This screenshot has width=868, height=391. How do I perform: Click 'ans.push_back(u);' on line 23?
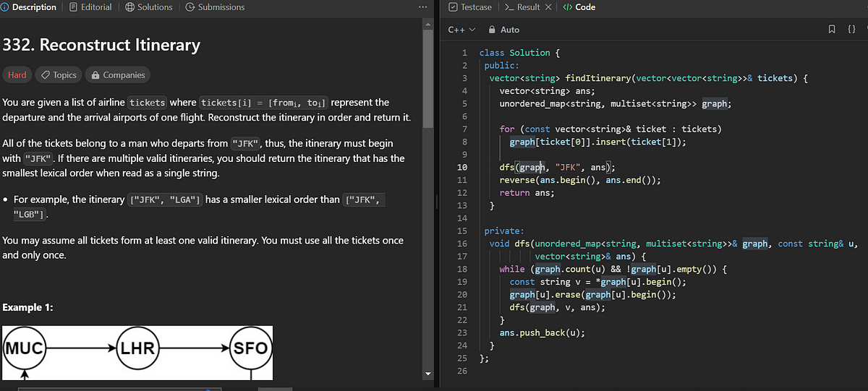click(542, 333)
